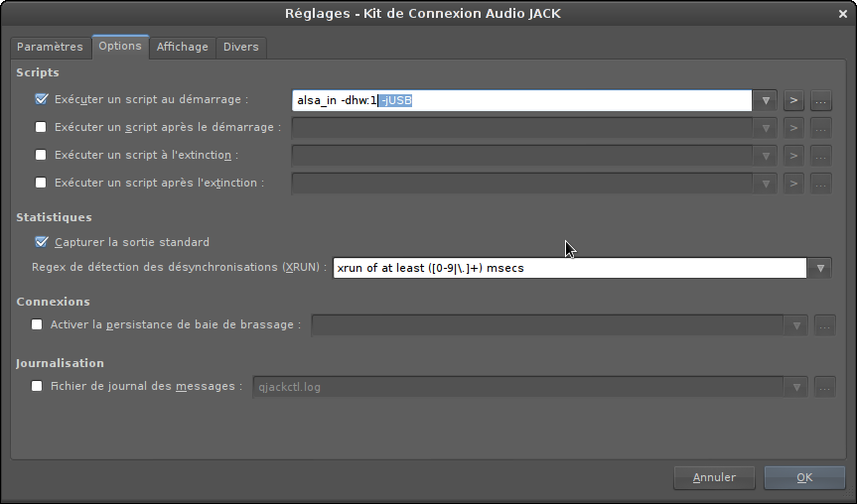
Task: Uncheck 'Exécuter un script au démarrage'
Action: point(41,99)
